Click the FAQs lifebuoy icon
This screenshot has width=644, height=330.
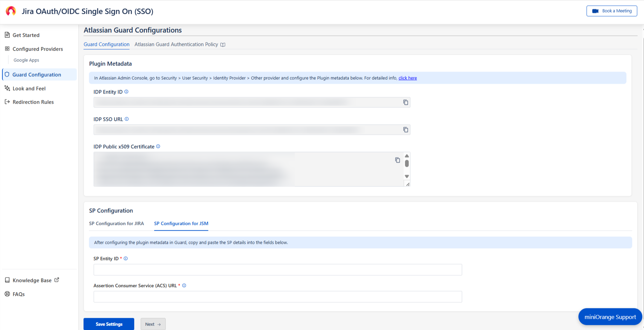point(7,294)
